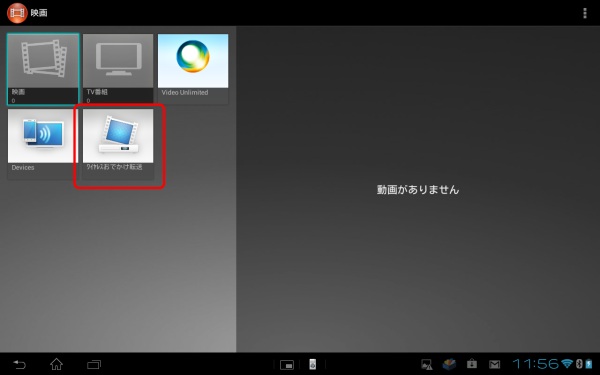Image resolution: width=600 pixels, height=375 pixels.
Task: Tap the shopping bag notification icon
Action: [472, 364]
